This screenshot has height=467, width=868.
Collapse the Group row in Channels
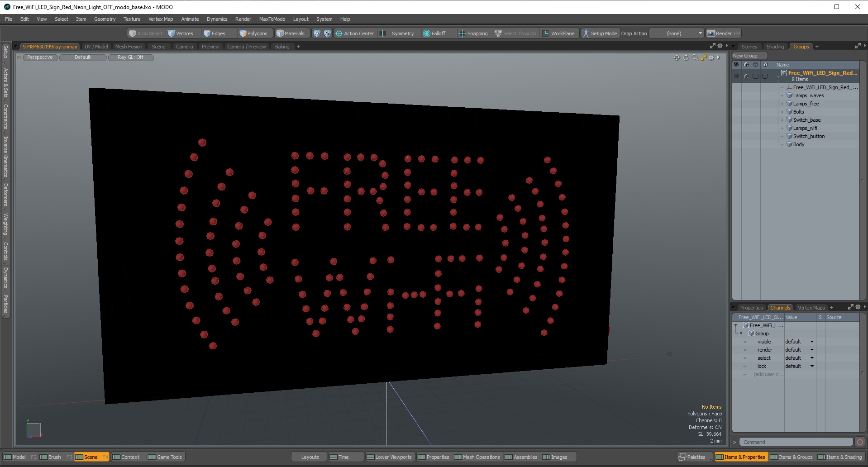click(x=741, y=334)
